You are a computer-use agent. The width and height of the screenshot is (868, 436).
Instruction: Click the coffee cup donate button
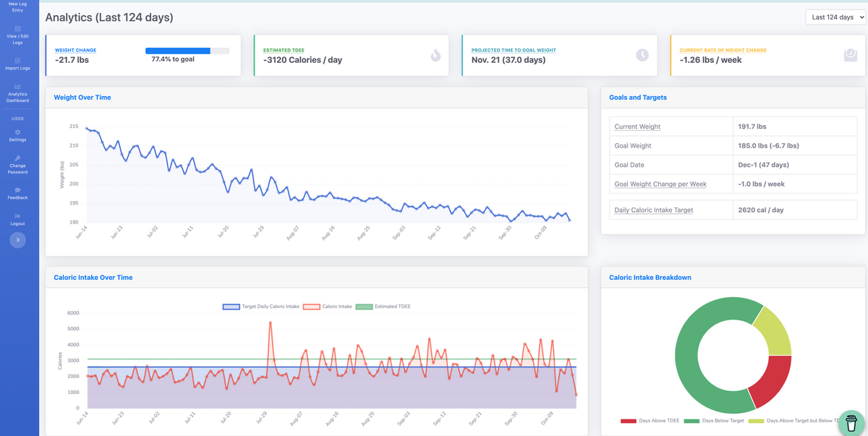(x=851, y=422)
